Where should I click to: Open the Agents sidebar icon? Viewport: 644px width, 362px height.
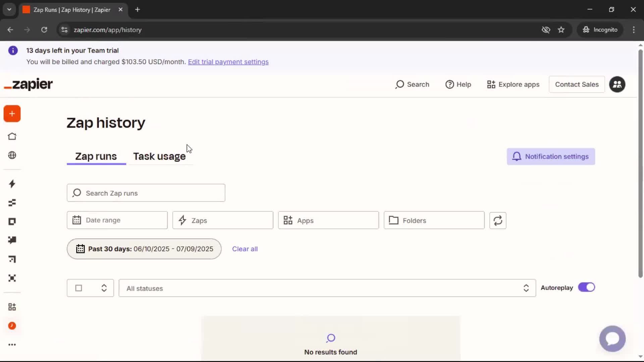coord(12,278)
